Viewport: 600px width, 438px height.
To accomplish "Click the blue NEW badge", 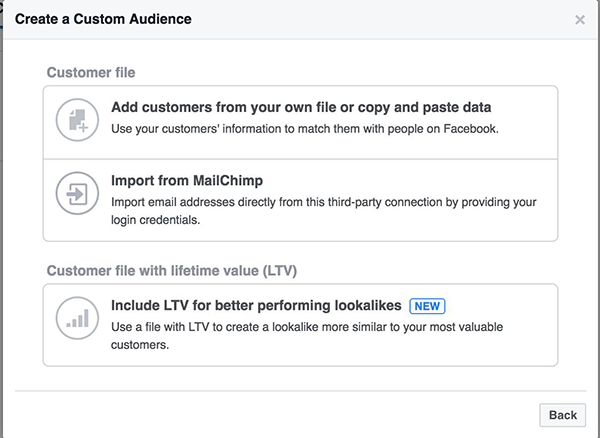I will pos(427,306).
